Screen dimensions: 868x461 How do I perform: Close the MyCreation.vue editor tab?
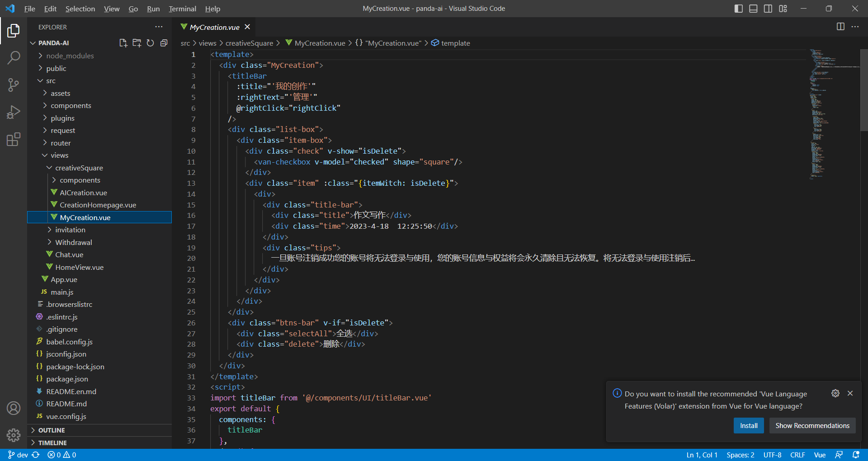[247, 27]
